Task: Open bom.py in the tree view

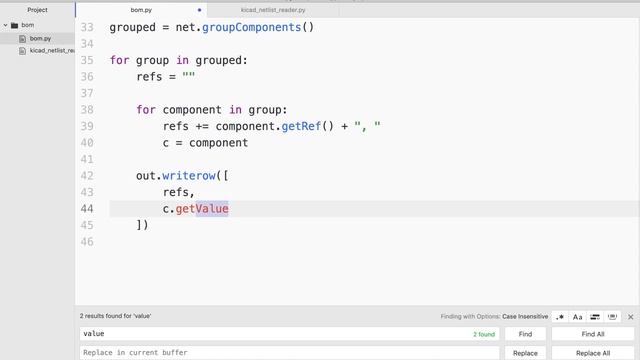Action: coord(40,38)
